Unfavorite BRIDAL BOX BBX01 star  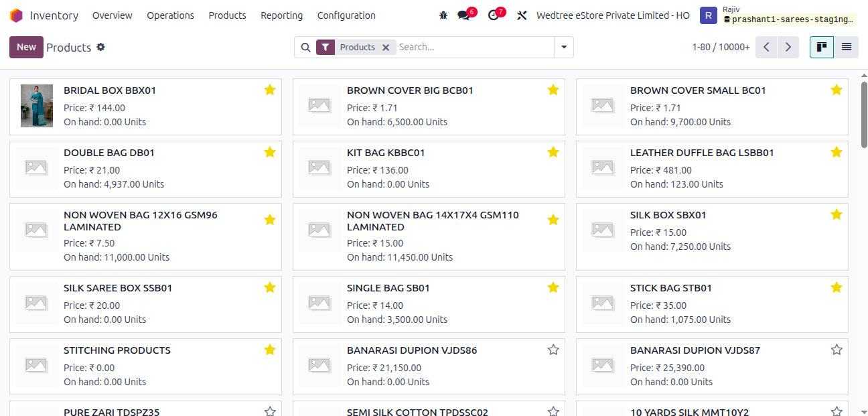[x=270, y=90]
